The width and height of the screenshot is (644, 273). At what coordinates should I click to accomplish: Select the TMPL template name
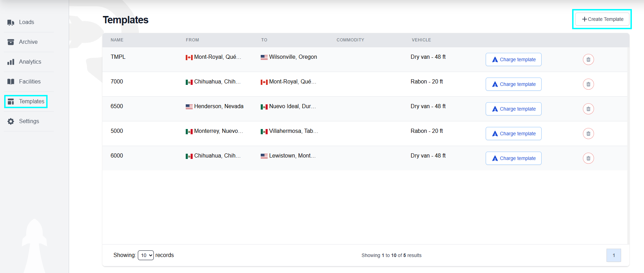click(x=118, y=57)
